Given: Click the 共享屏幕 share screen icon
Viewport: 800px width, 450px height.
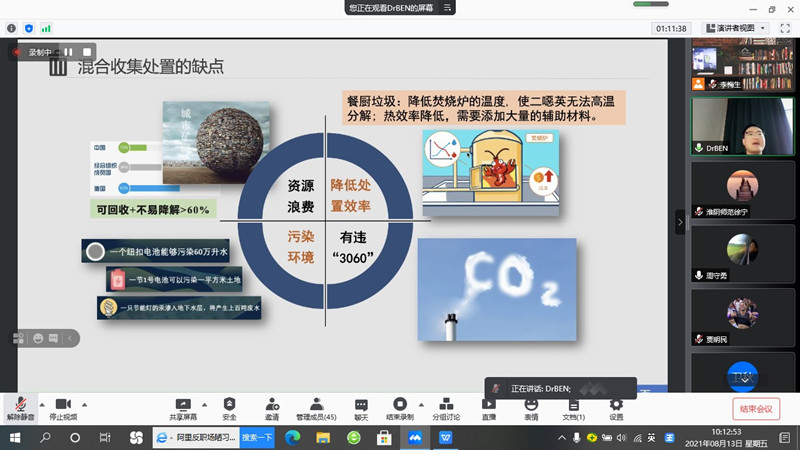Looking at the screenshot, I should click(x=182, y=403).
